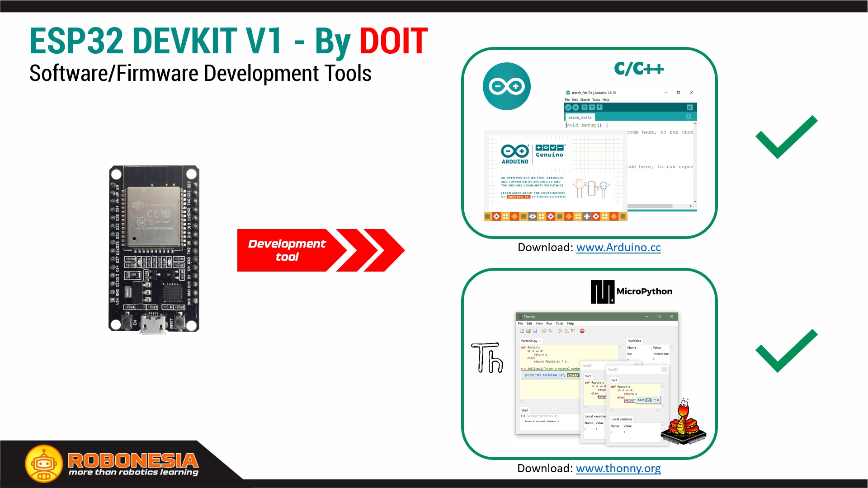
Task: Click the Robonesia robot logo
Action: (x=44, y=464)
